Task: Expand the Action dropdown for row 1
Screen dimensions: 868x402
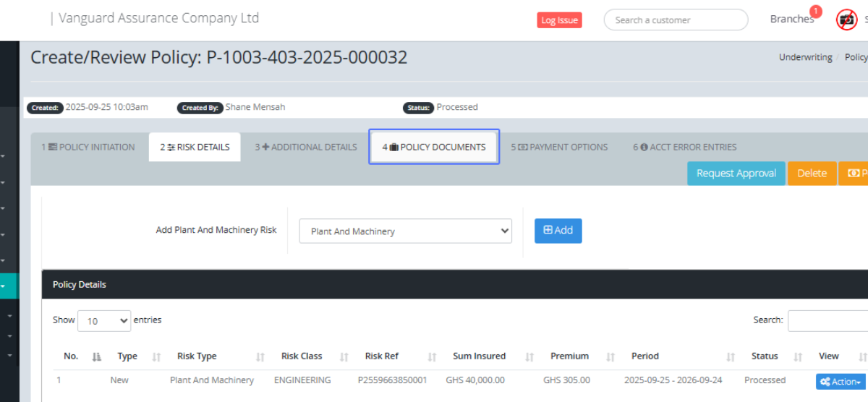Action: point(840,382)
